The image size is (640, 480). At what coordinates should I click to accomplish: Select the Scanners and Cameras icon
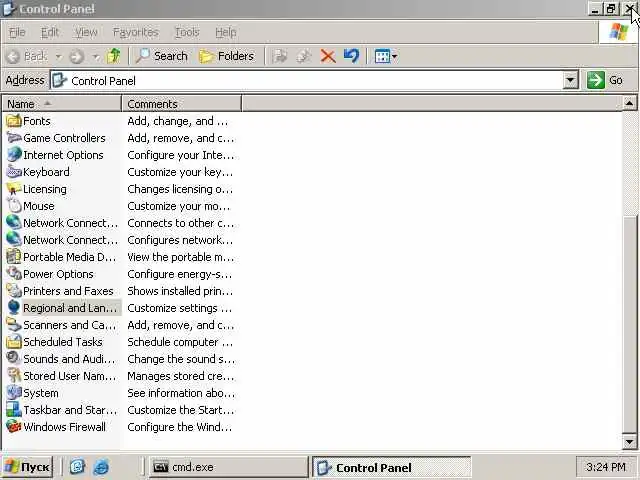point(14,325)
